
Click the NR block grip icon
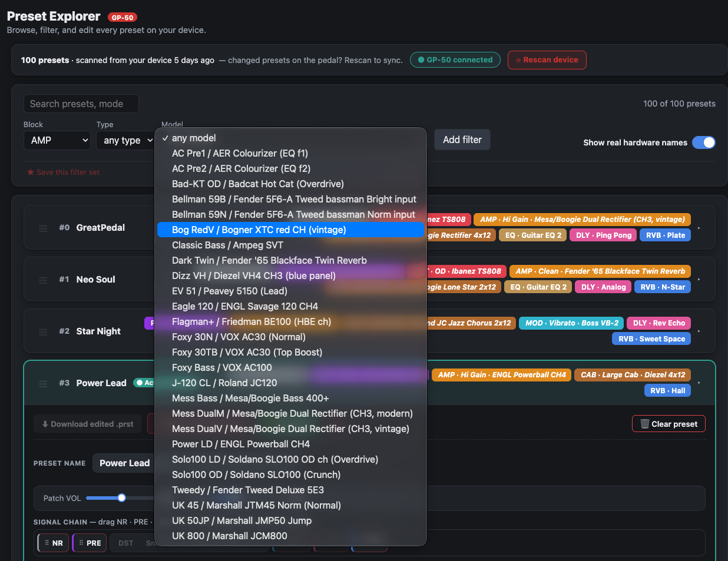tap(47, 543)
